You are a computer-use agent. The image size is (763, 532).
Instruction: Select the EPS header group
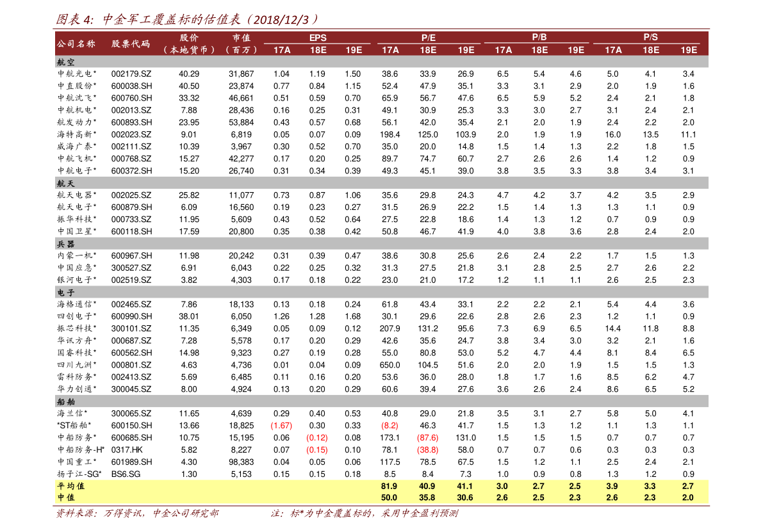(318, 37)
